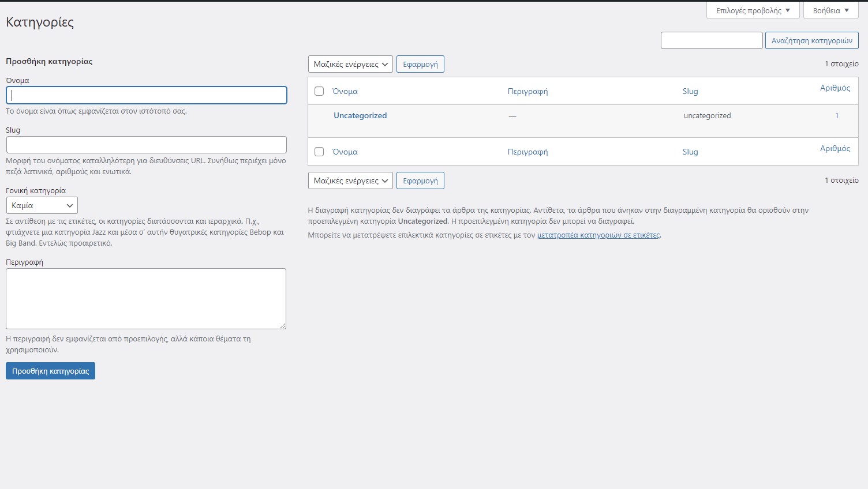Sort by Slug column in header
This screenshot has height=489, width=868.
point(690,91)
